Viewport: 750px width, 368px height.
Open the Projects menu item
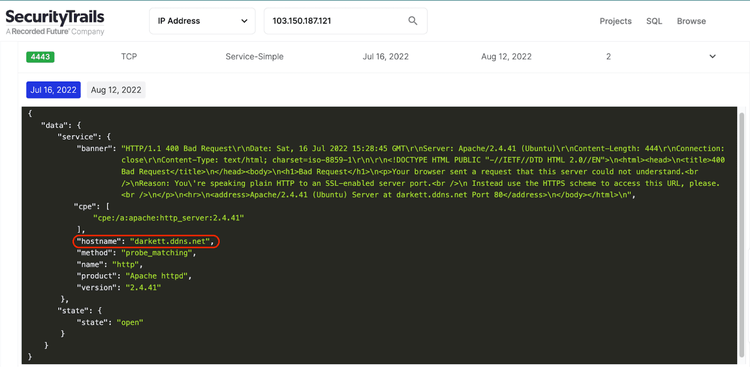point(616,21)
